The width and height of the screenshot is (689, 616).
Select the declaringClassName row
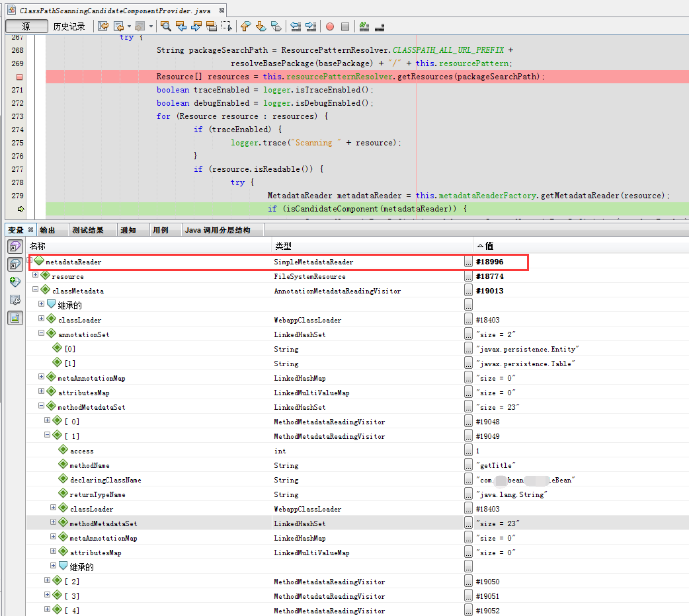(x=357, y=479)
